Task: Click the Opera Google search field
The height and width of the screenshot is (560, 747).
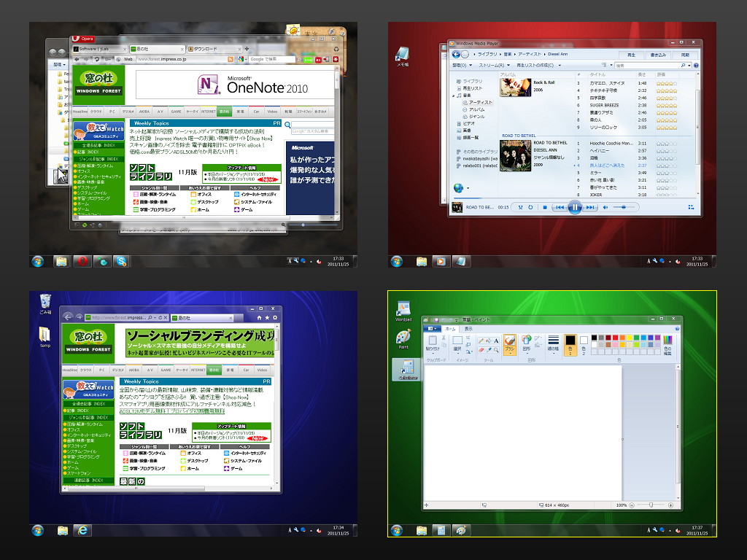Action: 272,60
